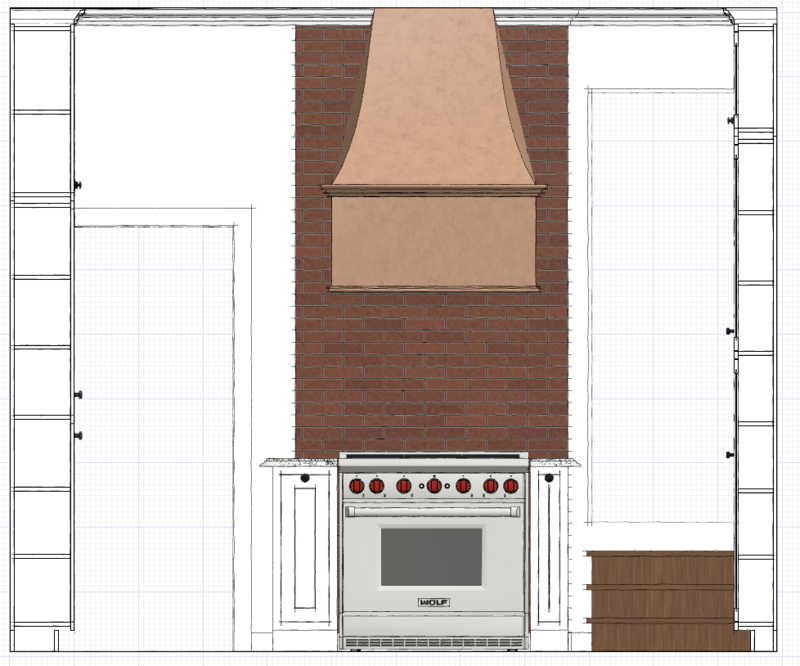This screenshot has height=666, width=800.
Task: Select the granite countertop left of range
Action: [298, 463]
